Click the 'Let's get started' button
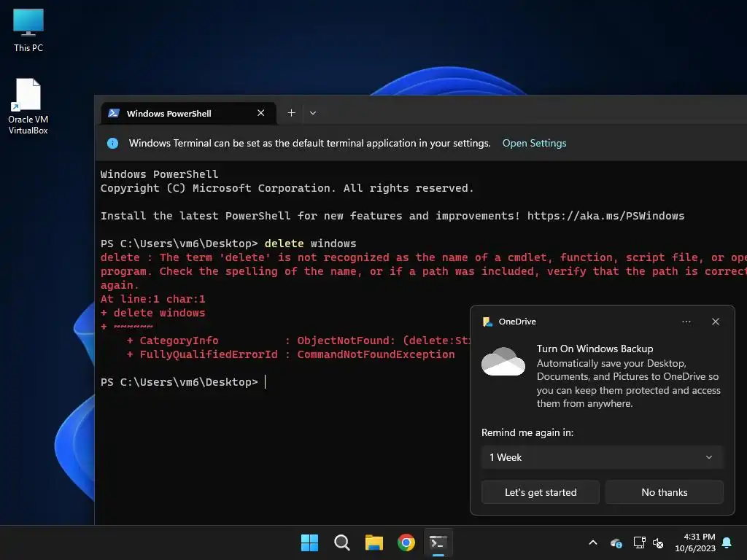Screen dimensions: 747x560 click(x=541, y=492)
